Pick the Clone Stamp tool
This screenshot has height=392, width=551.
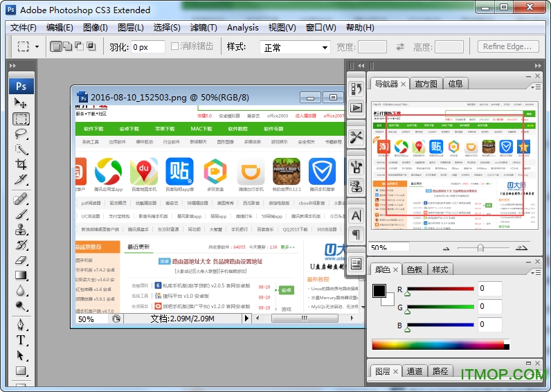[x=21, y=229]
